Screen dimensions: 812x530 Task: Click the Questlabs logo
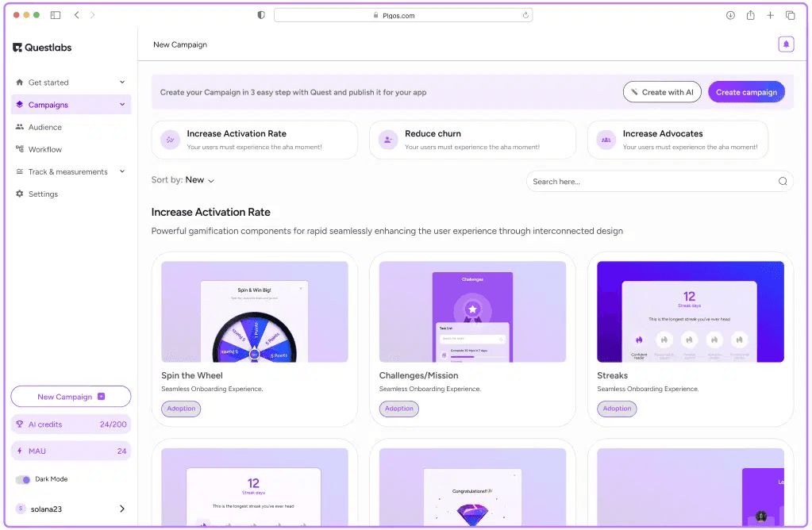coord(42,48)
